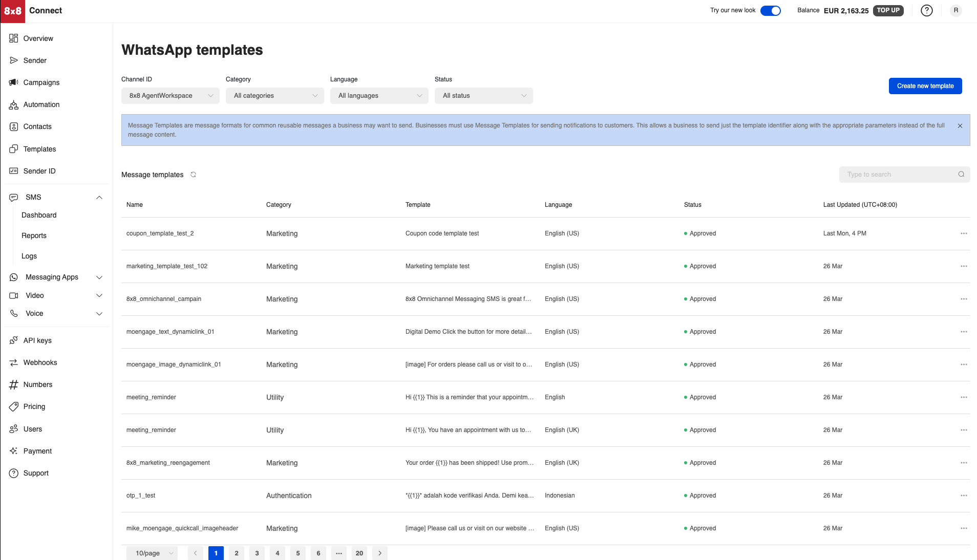Screen dimensions: 977x560
Task: Open the Channel ID dropdown
Action: click(170, 96)
